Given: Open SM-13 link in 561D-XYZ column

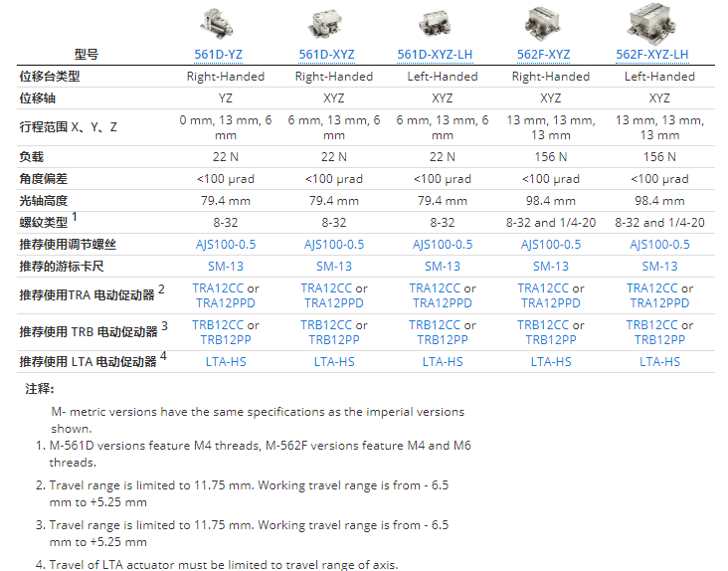Looking at the screenshot, I should pos(334,267).
